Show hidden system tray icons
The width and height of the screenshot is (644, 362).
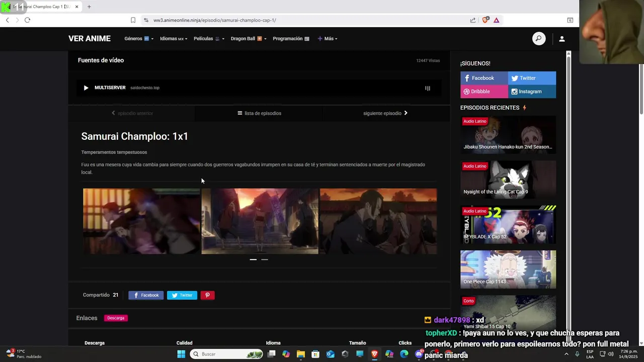[566, 354]
